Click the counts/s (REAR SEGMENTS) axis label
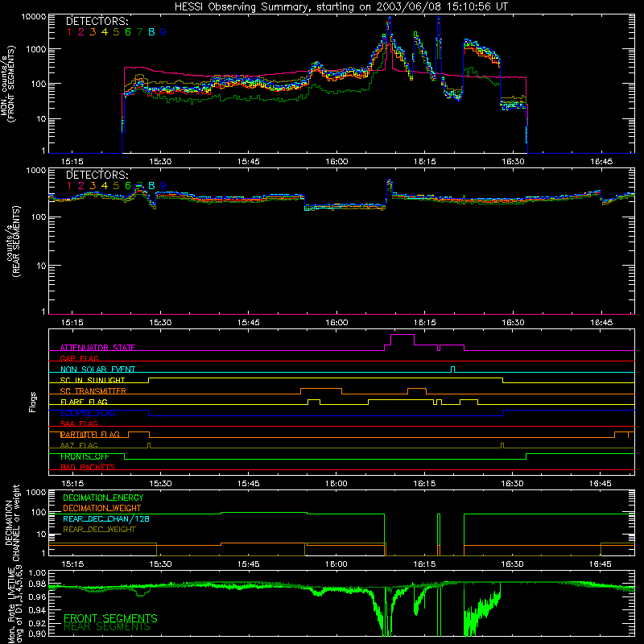This screenshot has height=644, width=644. [x=12, y=242]
